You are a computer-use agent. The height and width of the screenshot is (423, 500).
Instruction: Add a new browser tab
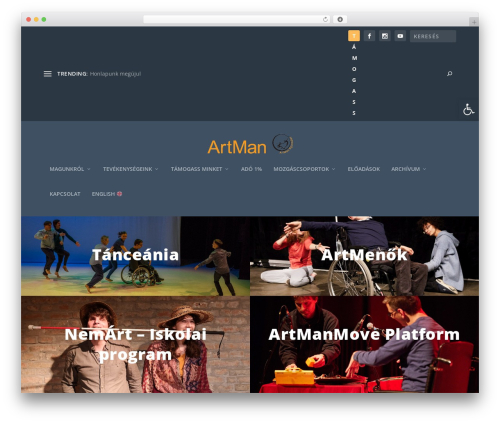click(x=474, y=22)
